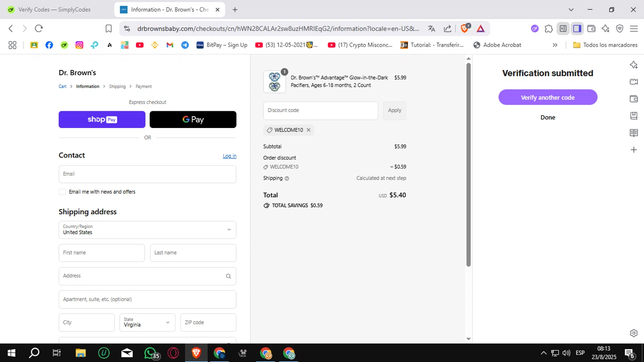Screen dimensions: 644x362
Task: Open Windows Start menu
Action: coord(12,353)
